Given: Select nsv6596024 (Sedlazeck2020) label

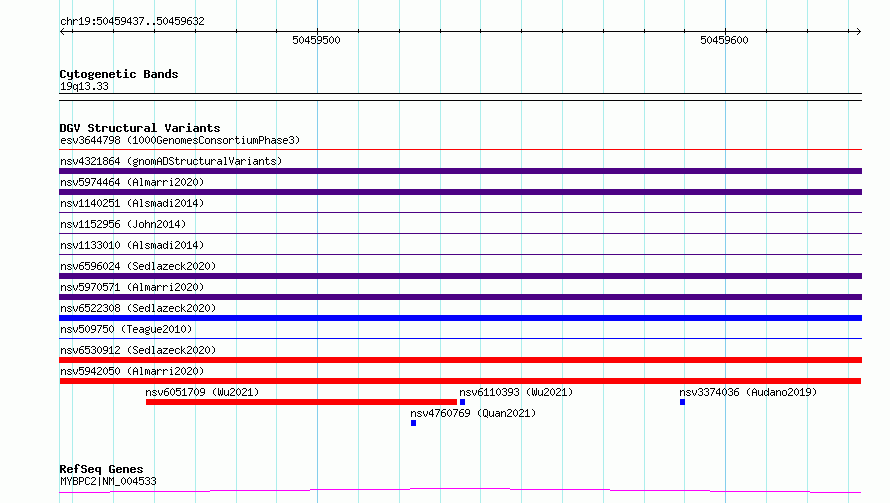Looking at the screenshot, I should 138,266.
